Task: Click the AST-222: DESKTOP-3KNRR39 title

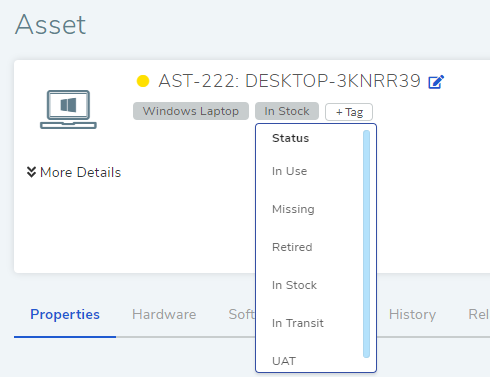Action: (x=289, y=81)
